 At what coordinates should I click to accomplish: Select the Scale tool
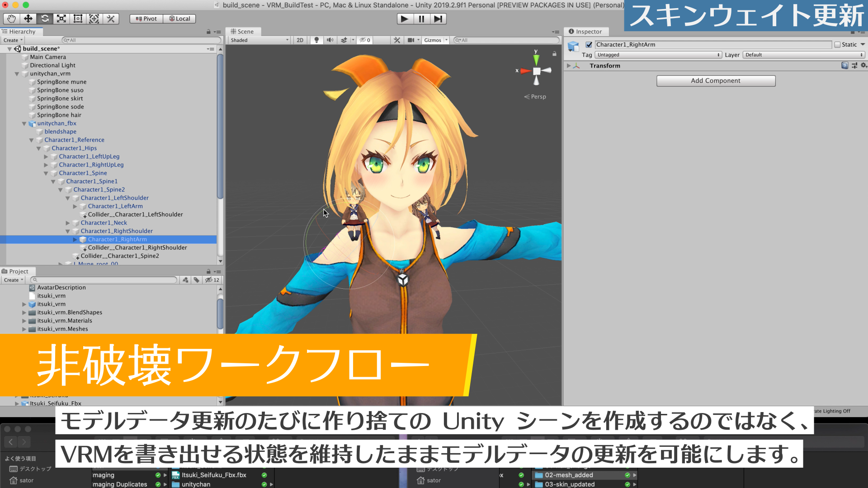coord(61,19)
